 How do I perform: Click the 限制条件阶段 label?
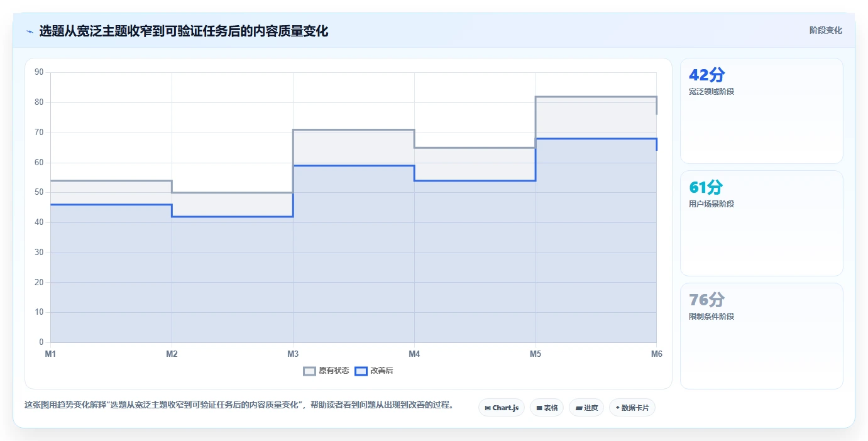click(x=711, y=317)
